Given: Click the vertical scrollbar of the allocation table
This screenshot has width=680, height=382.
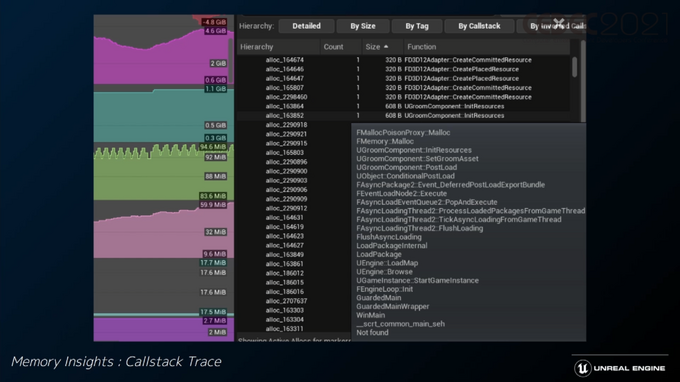Looking at the screenshot, I should click(575, 68).
